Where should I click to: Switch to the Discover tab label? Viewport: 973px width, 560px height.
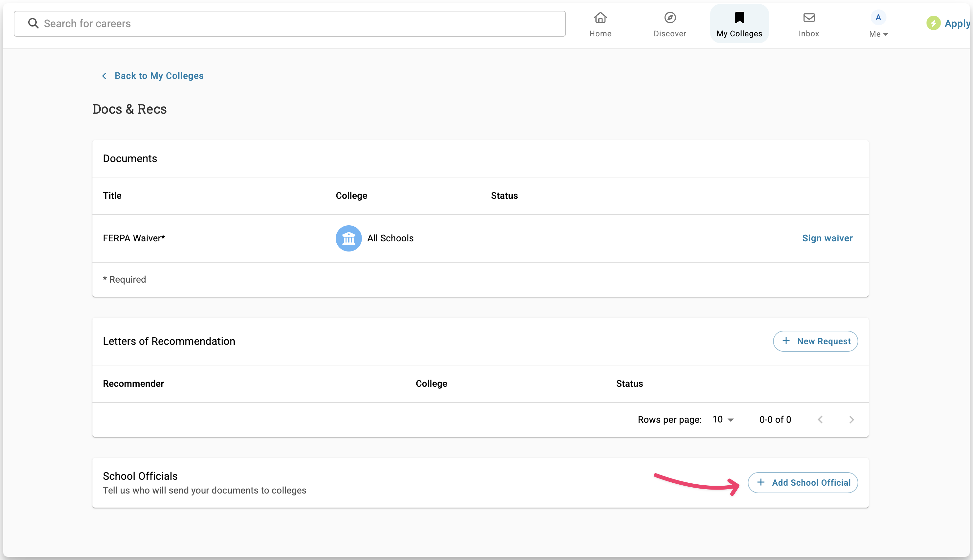pos(670,34)
